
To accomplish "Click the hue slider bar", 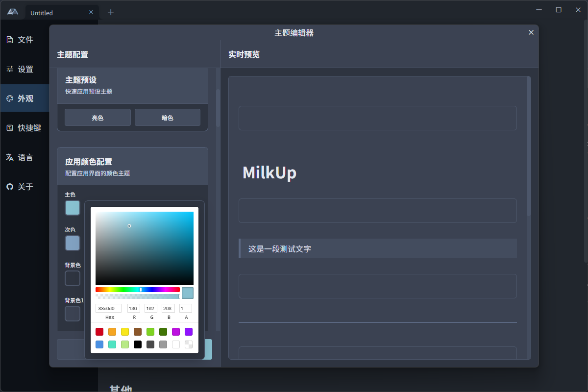I will click(x=138, y=289).
